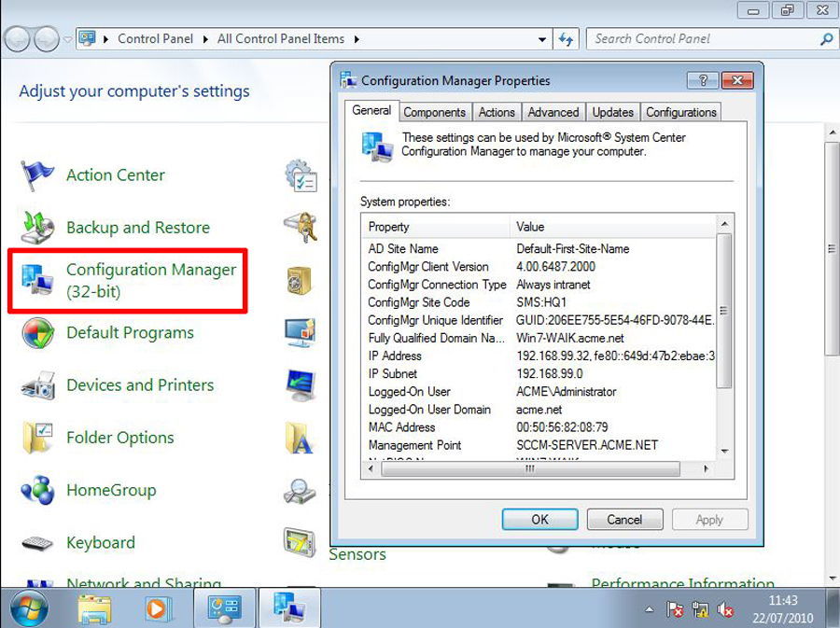Click the system properties horizontal scrollbar thumb

point(530,469)
